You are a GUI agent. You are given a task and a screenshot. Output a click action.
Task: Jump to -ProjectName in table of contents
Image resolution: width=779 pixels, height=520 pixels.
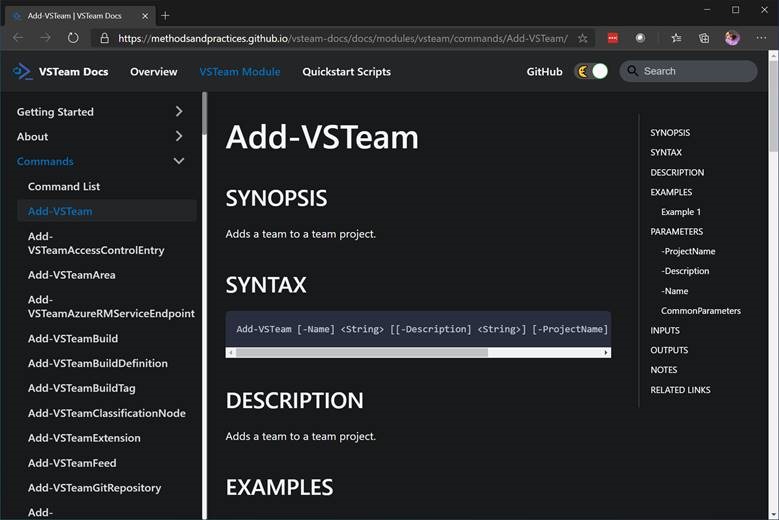click(688, 251)
